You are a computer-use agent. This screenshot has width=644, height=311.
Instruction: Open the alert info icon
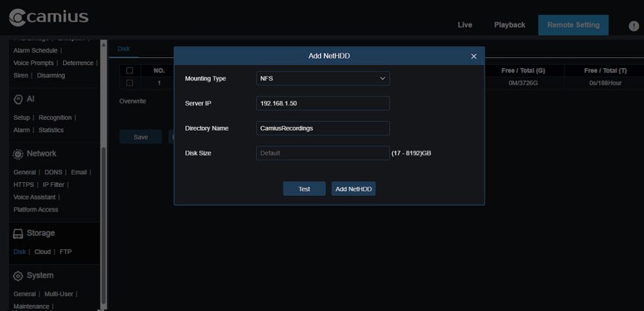pyautogui.click(x=634, y=26)
